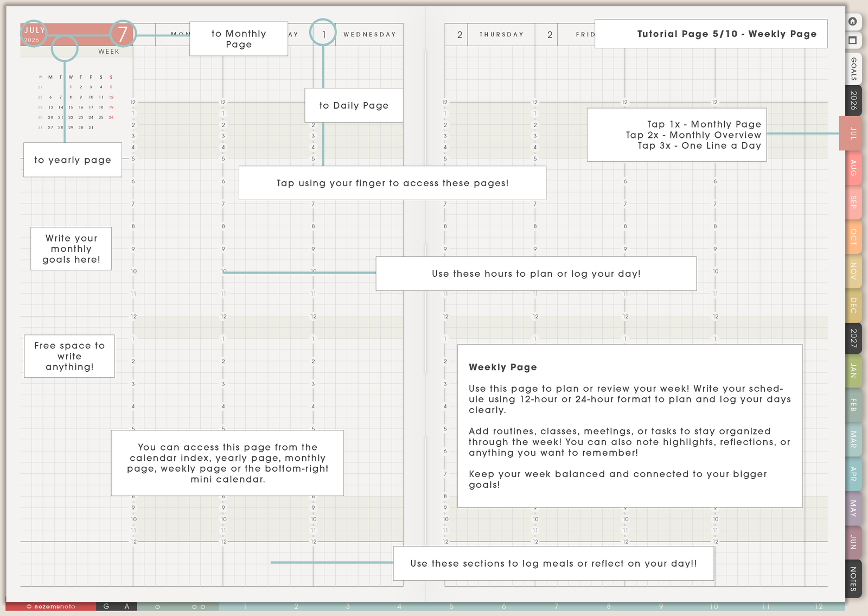Select date 15 in the mini calendar
The width and height of the screenshot is (868, 616).
pos(71,107)
